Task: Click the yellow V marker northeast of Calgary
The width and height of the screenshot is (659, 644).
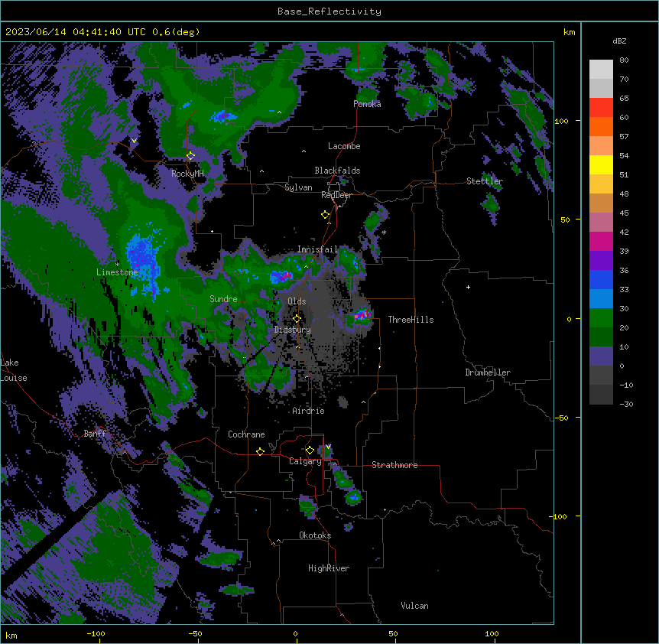Action: (328, 447)
